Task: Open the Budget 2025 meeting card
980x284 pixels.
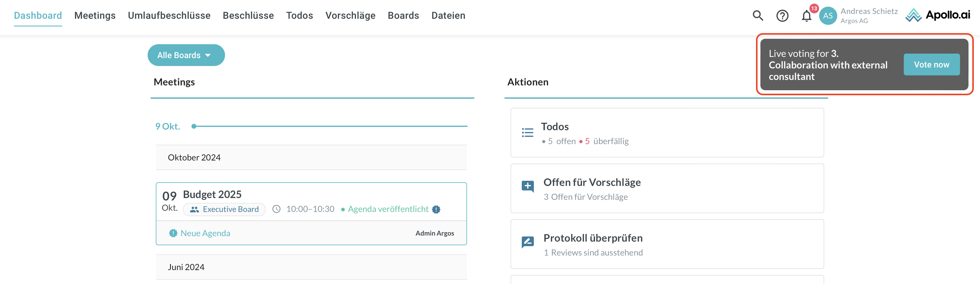Action: [x=212, y=195]
